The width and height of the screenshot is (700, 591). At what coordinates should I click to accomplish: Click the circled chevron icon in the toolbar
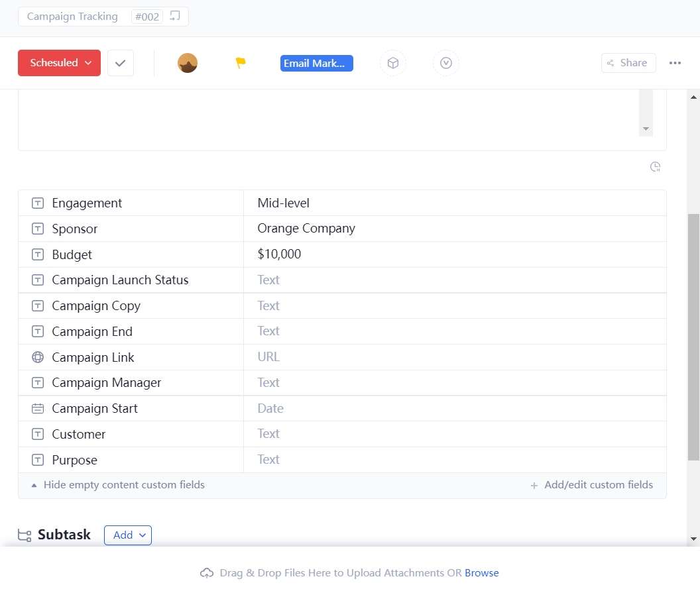click(x=445, y=62)
